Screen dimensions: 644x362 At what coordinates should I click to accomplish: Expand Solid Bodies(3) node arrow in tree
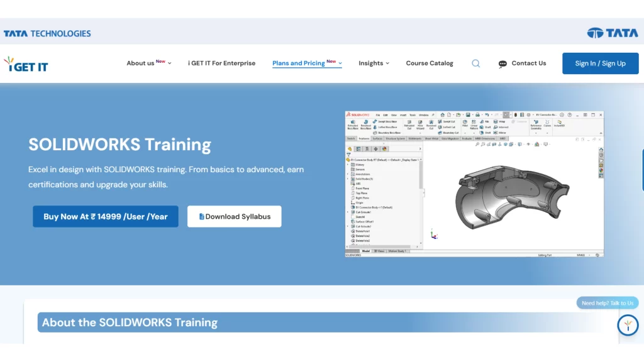coord(348,179)
